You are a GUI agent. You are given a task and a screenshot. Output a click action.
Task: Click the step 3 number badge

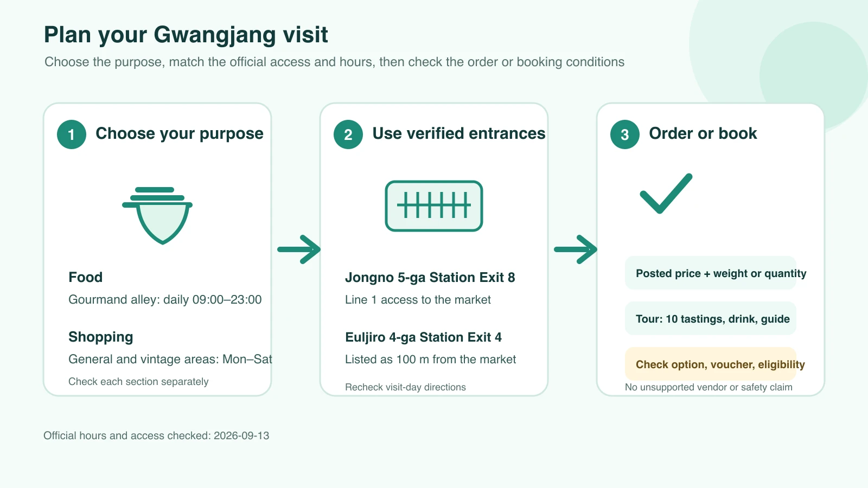click(x=625, y=134)
